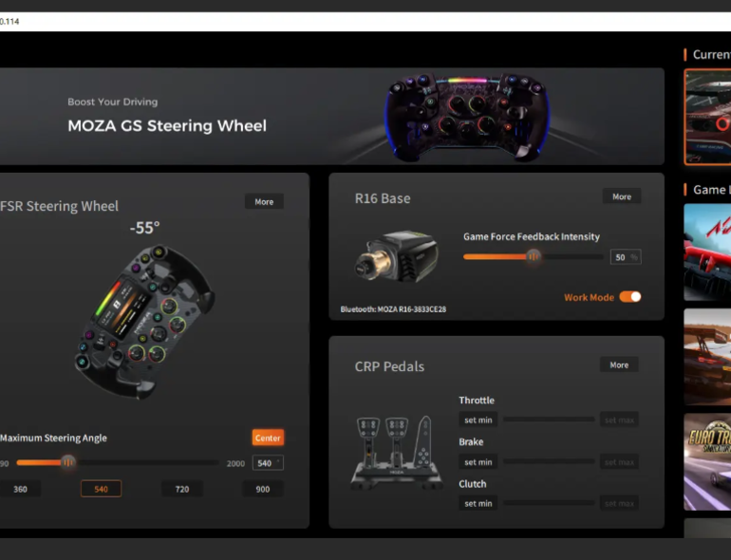Click the -55° steering angle readout
The width and height of the screenshot is (731, 560).
(x=144, y=228)
